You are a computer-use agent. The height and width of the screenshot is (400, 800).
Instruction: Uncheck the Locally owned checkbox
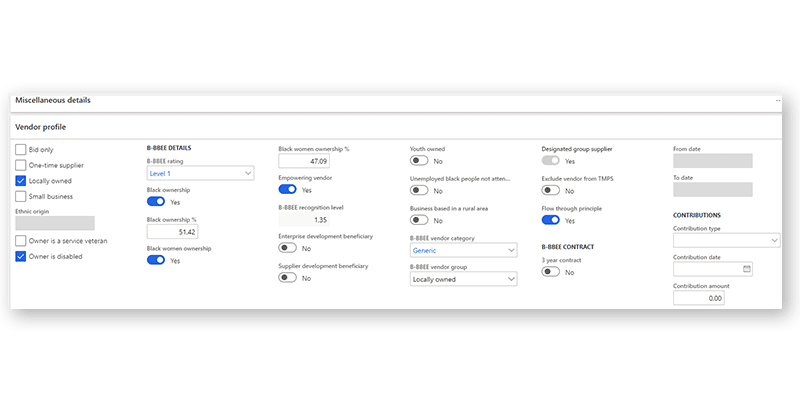pyautogui.click(x=22, y=181)
